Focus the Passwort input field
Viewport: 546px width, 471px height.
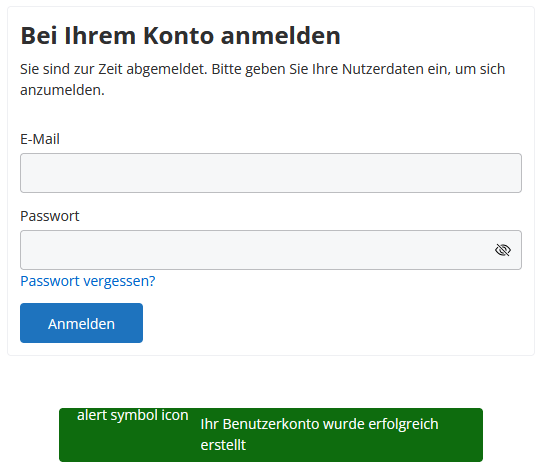pyautogui.click(x=271, y=250)
